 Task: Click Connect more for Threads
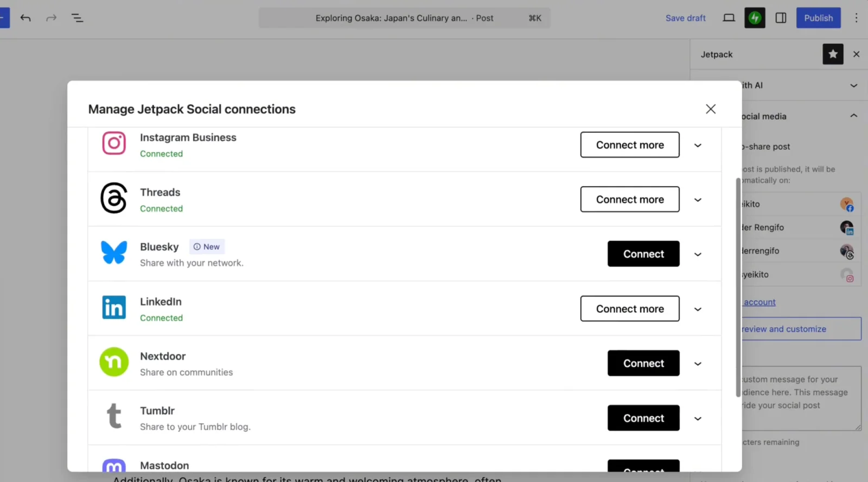click(x=630, y=199)
